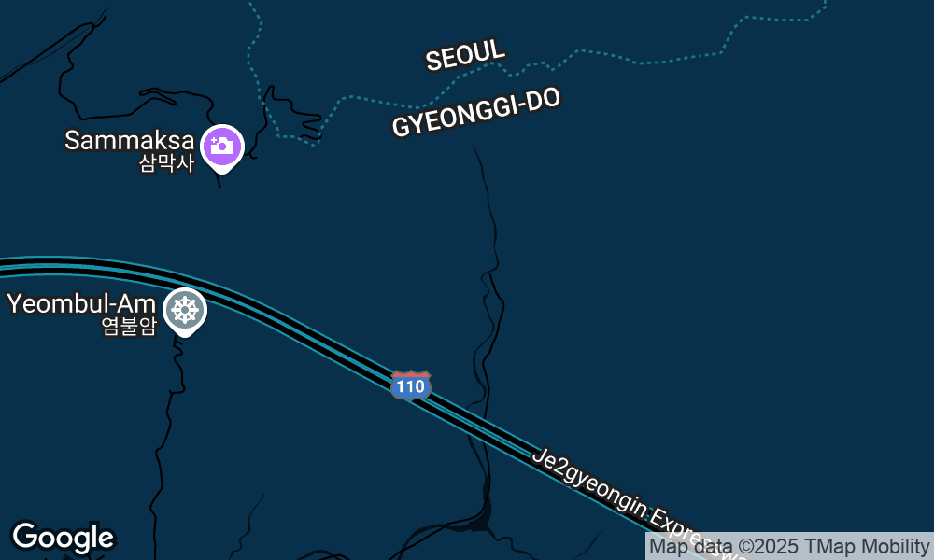Select the Yeombul-Am place name label
This screenshot has width=934, height=560.
point(81,303)
